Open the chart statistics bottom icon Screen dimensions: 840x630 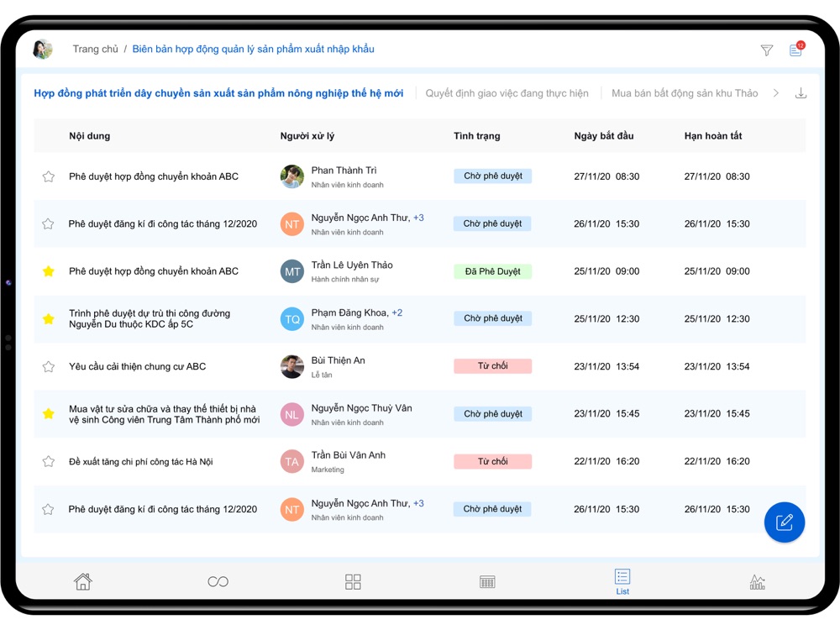(758, 582)
